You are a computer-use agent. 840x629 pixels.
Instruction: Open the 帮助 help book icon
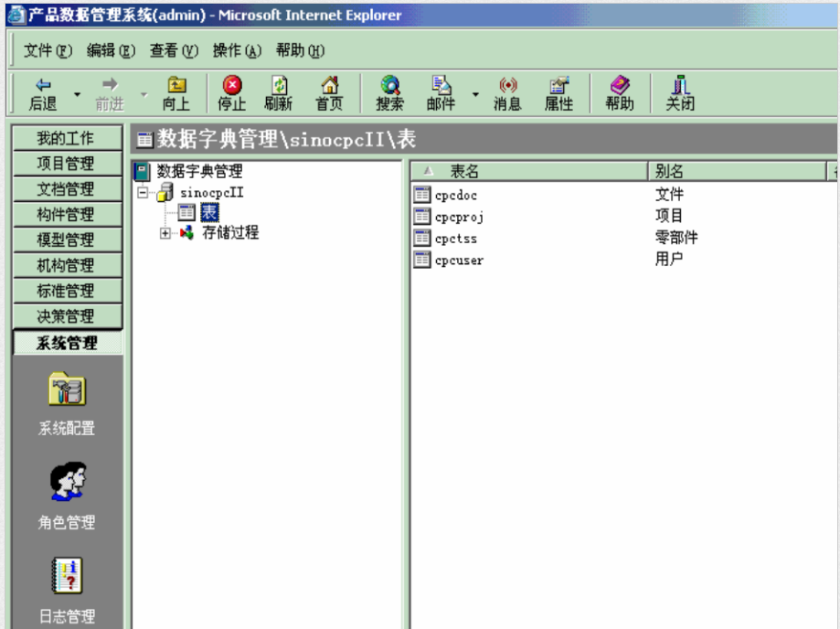coord(620,85)
